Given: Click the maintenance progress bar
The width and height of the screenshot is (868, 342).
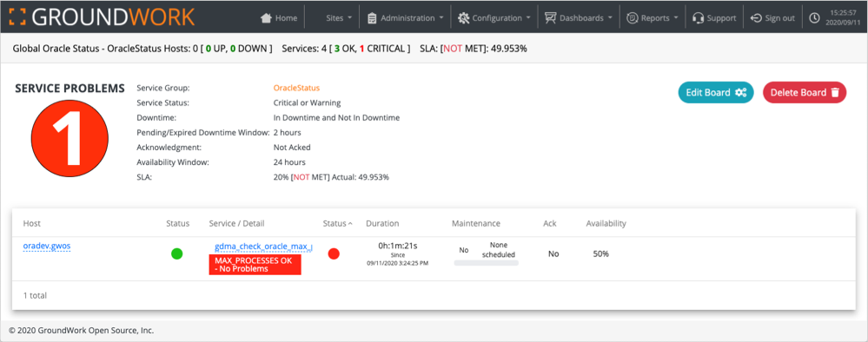Looking at the screenshot, I should (486, 263).
